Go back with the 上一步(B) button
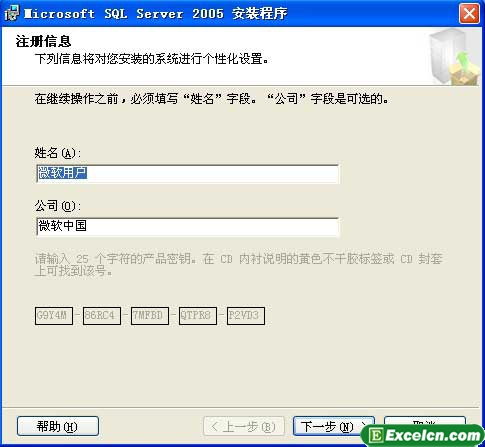The height and width of the screenshot is (447, 485). click(244, 426)
